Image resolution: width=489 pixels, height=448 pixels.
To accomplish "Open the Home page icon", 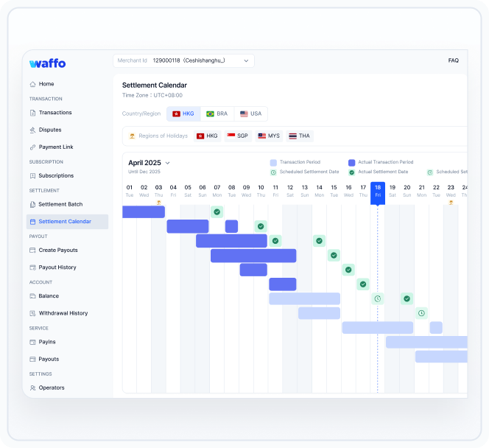I will [32, 84].
